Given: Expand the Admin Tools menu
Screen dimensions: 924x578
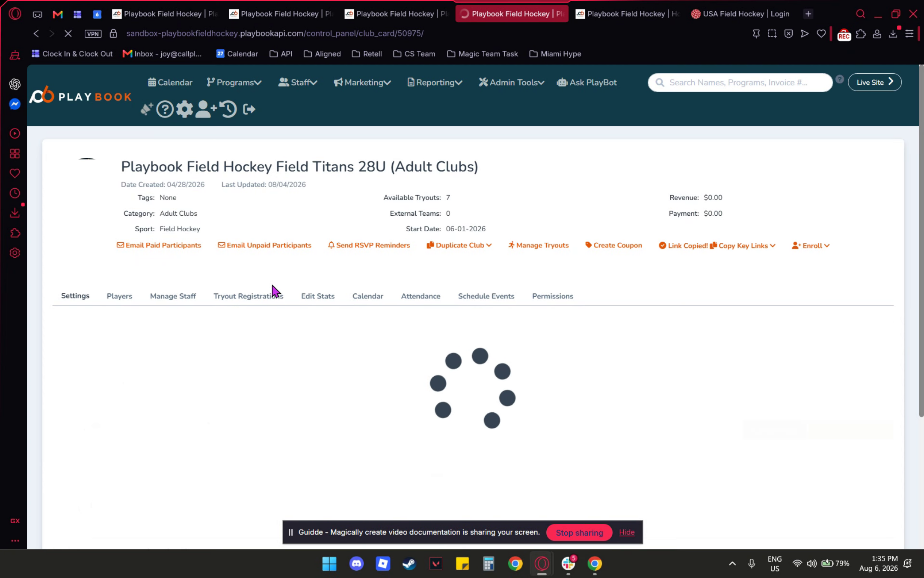Looking at the screenshot, I should [x=512, y=82].
